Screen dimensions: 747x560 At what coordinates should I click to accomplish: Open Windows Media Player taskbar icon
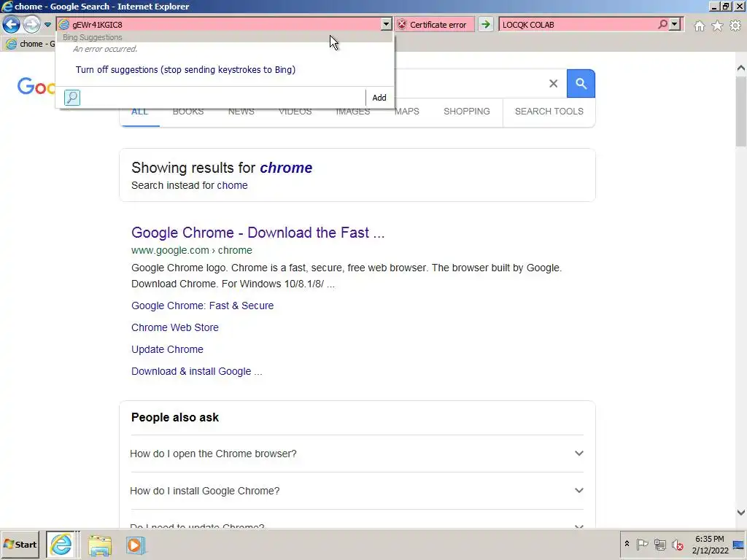[x=135, y=545]
